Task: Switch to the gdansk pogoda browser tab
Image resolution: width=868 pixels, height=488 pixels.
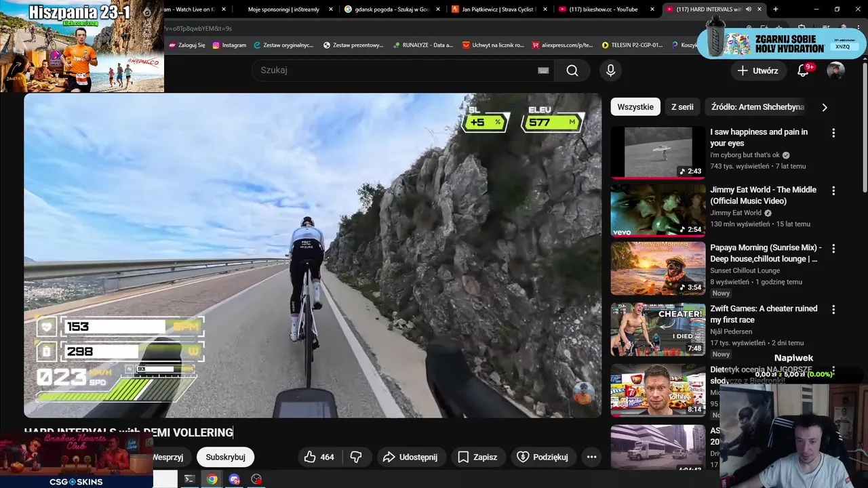Action: [390, 9]
